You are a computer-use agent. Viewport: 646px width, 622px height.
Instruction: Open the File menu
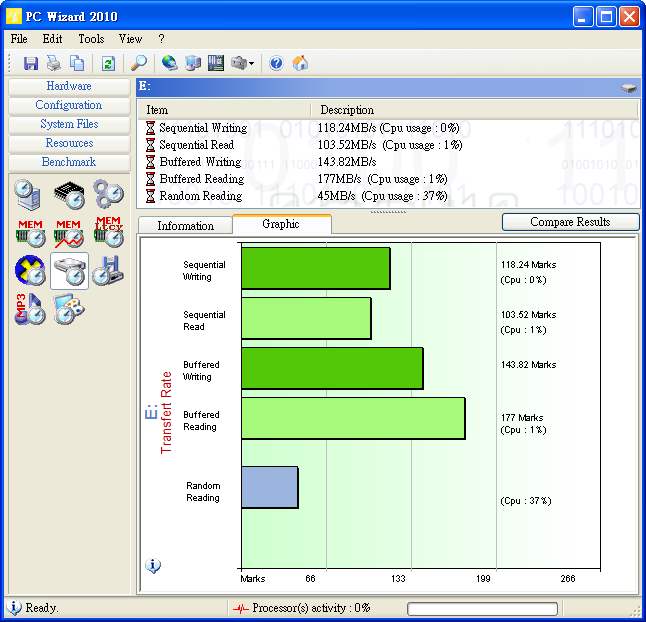point(19,39)
